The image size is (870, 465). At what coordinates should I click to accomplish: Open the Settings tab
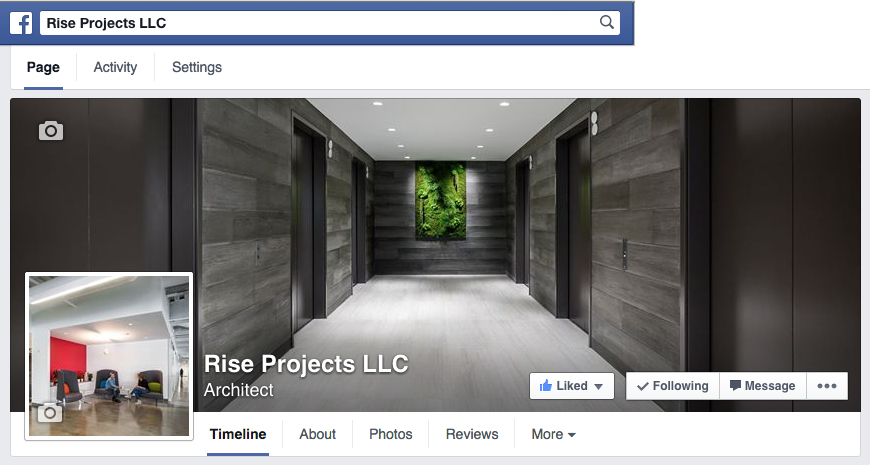(196, 67)
